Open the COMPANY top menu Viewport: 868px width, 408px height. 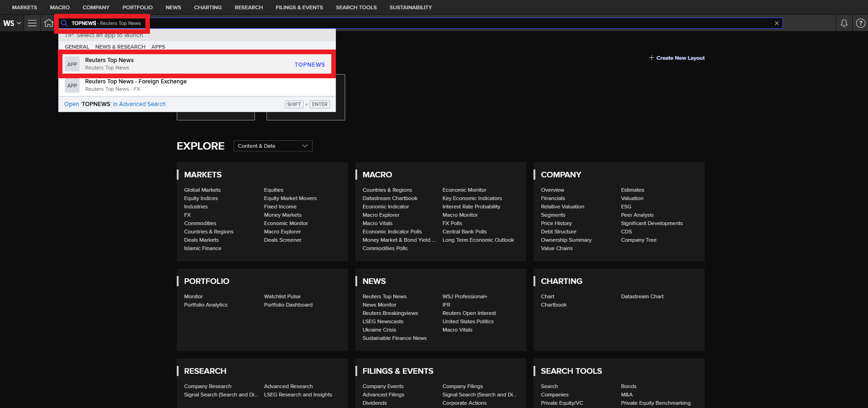pyautogui.click(x=96, y=7)
